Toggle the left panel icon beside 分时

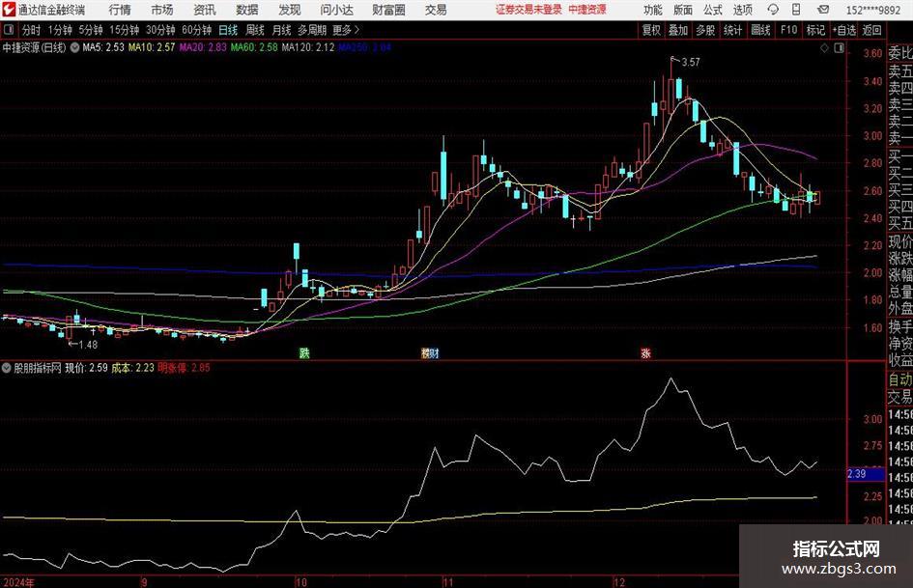pos(9,30)
